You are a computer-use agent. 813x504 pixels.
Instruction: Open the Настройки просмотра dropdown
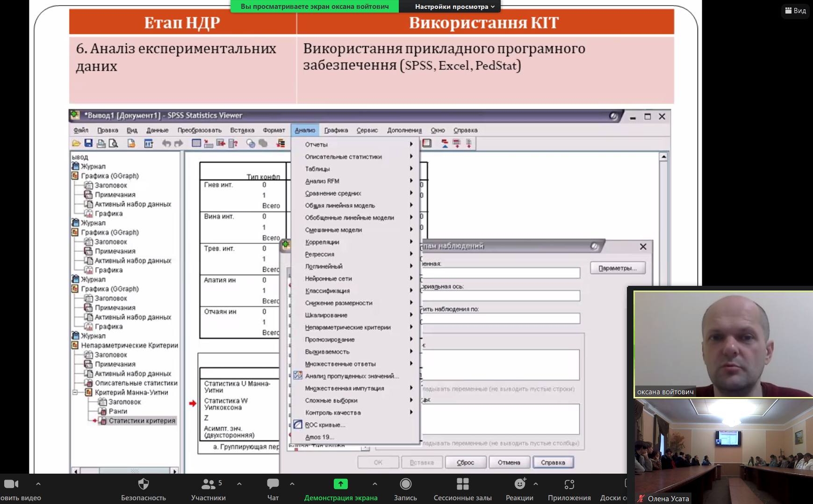click(454, 7)
